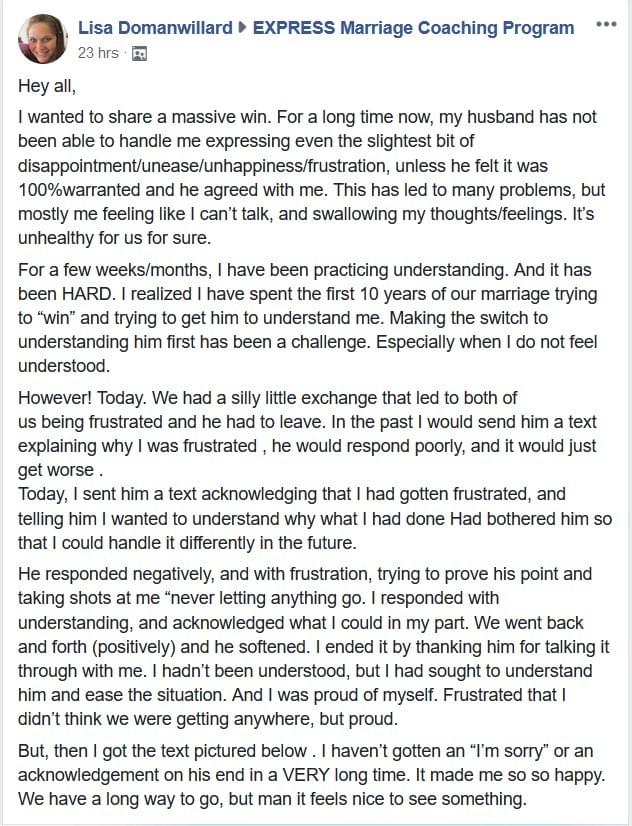Open the post's 23 hrs timestamp
Screen dimensions: 632x826
[98, 53]
